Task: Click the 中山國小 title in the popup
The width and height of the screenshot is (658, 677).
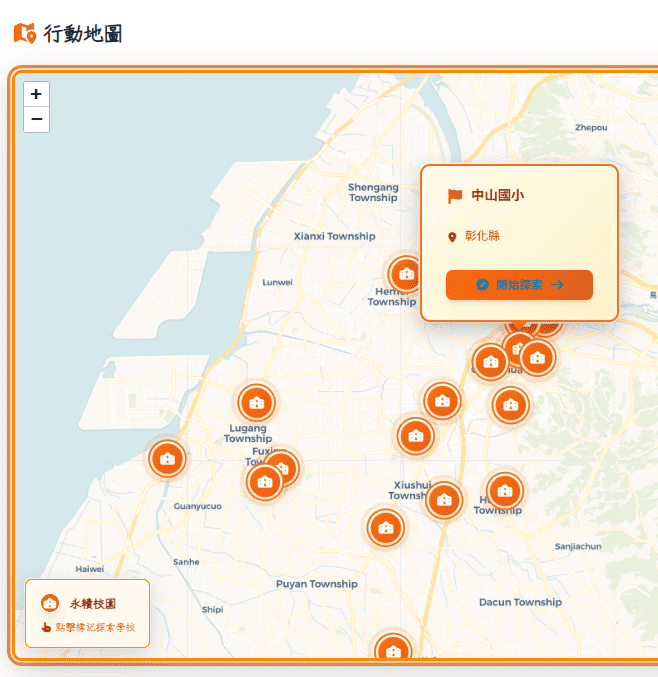Action: point(497,196)
